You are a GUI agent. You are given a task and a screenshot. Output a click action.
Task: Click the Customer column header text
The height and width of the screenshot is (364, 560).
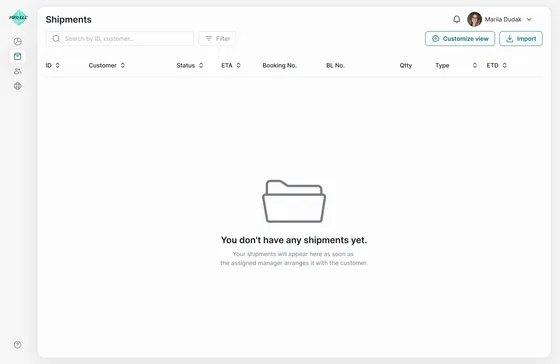tap(102, 65)
